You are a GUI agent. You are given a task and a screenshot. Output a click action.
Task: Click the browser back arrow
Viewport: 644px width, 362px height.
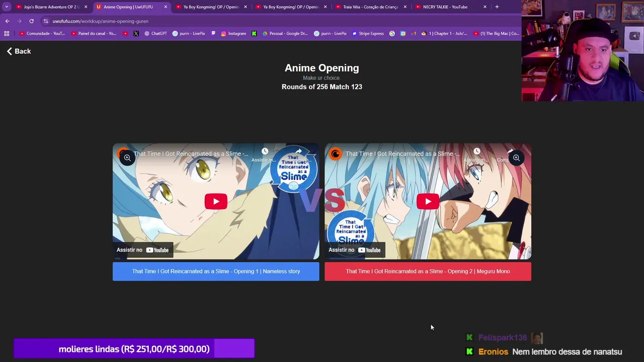[7, 21]
